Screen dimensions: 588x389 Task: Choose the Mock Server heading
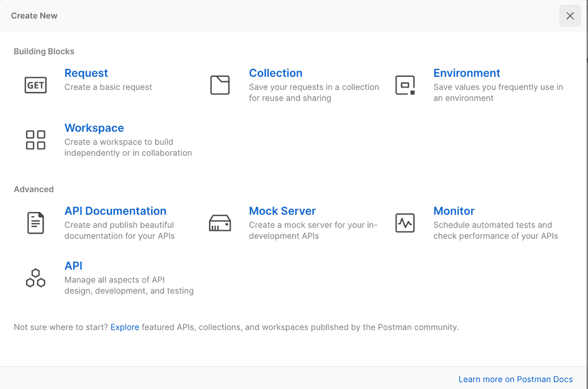[x=282, y=211]
